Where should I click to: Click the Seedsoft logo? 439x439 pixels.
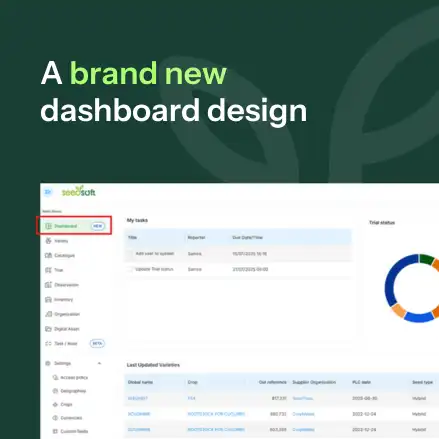tap(79, 191)
